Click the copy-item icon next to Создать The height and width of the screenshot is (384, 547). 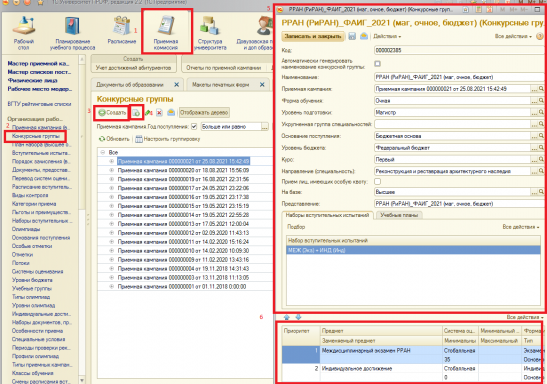[x=136, y=113]
